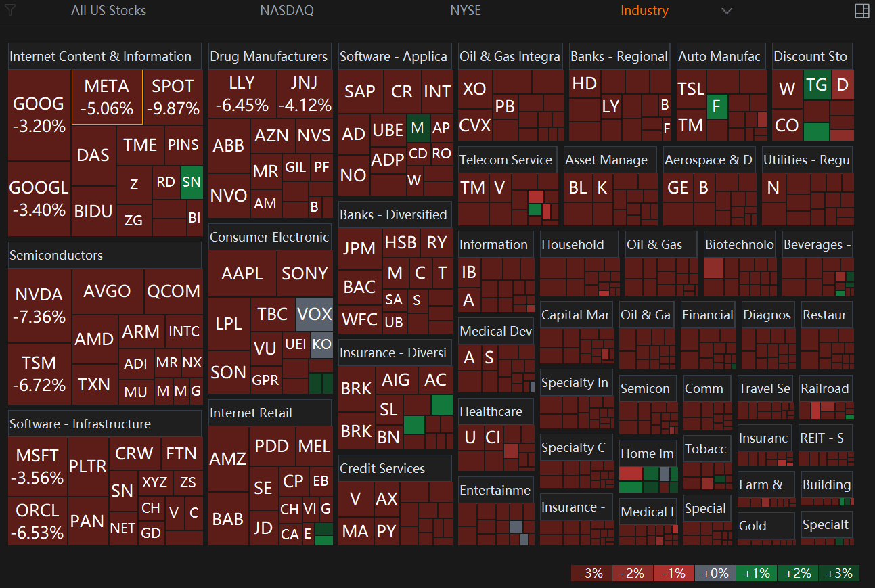
Task: Click the MSFT -3.56% tile
Action: (x=38, y=467)
